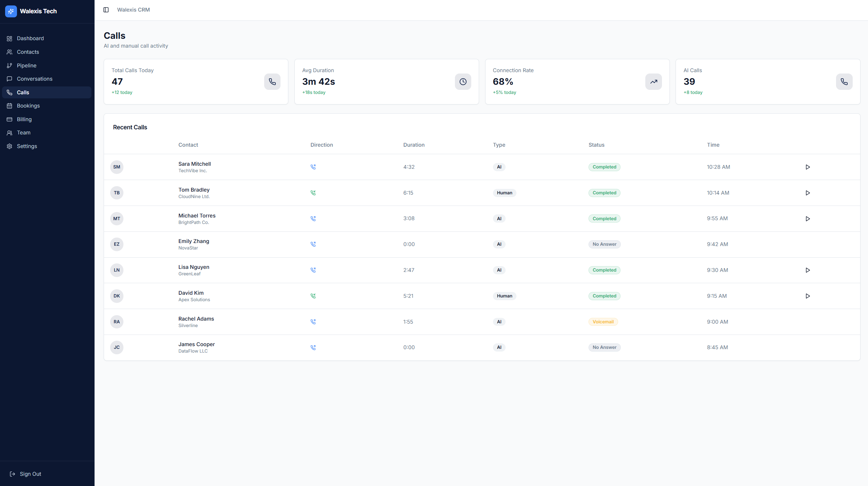Play the recording for Tom Bradley's call
Screen dimensions: 868x486
tap(808, 193)
